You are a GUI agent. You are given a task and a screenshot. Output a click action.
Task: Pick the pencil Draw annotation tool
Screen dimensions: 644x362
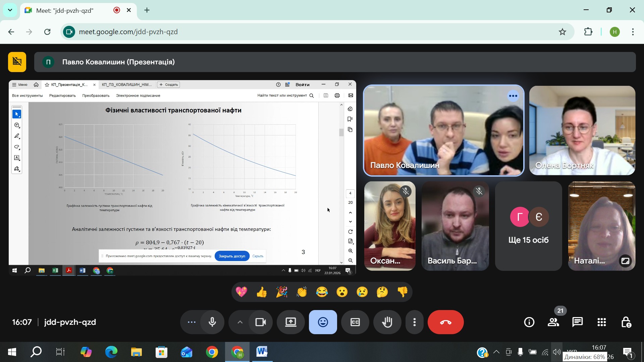point(16,136)
